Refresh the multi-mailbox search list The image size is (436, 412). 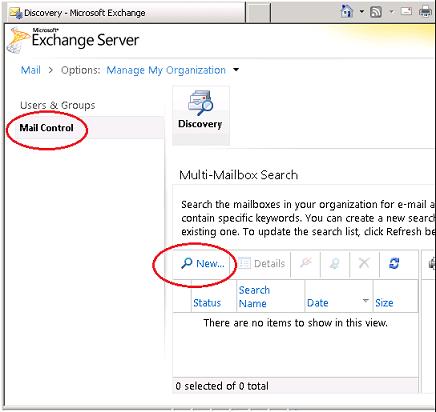tap(394, 264)
